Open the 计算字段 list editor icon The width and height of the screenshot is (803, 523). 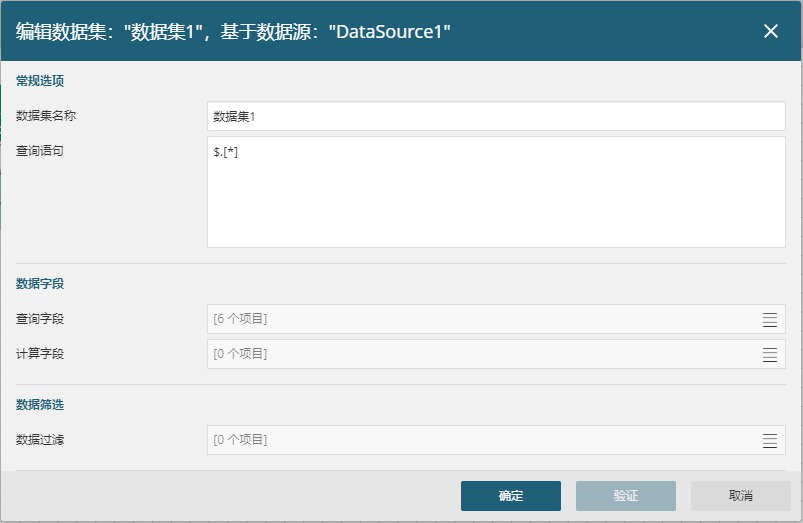770,354
